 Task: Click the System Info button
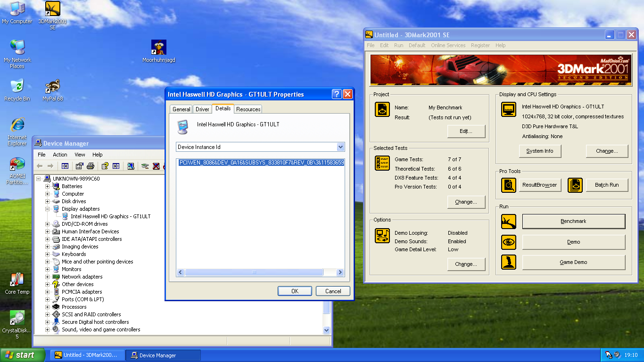(540, 151)
